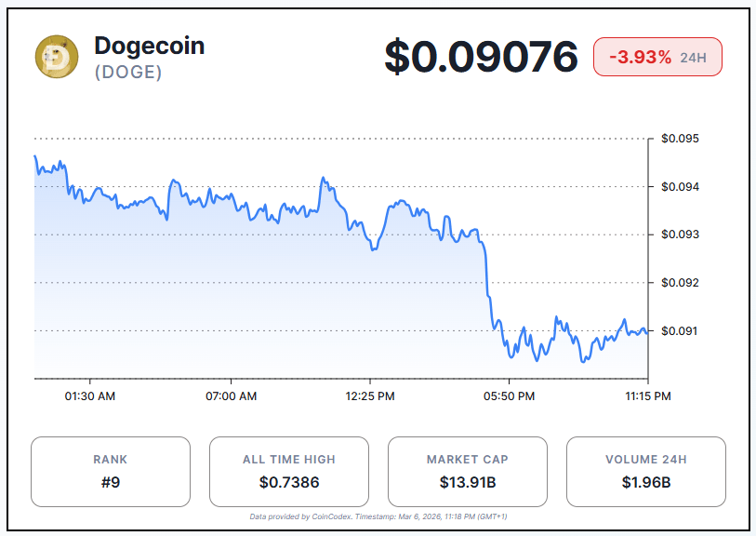Click the Dogecoin coin logo icon
The image size is (756, 536).
click(x=57, y=57)
